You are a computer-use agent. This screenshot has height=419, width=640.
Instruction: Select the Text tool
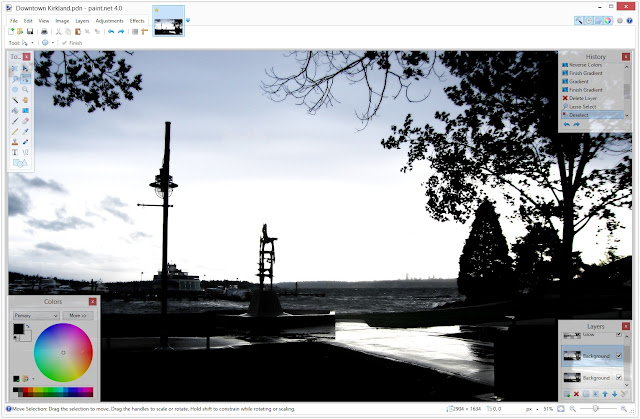15,152
